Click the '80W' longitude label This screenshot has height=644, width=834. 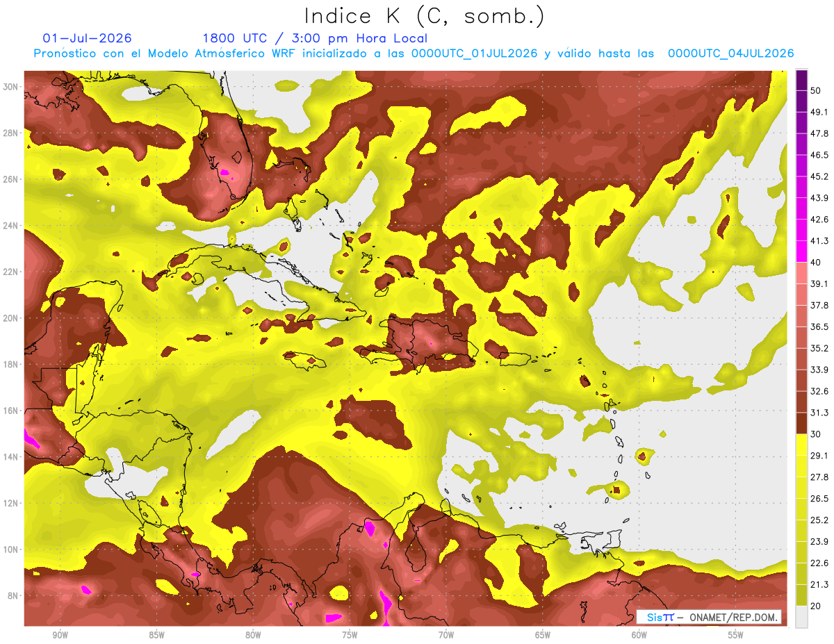253,636
